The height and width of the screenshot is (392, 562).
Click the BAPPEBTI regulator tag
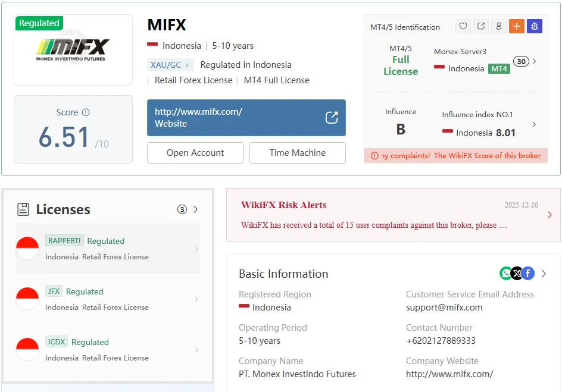click(x=64, y=240)
